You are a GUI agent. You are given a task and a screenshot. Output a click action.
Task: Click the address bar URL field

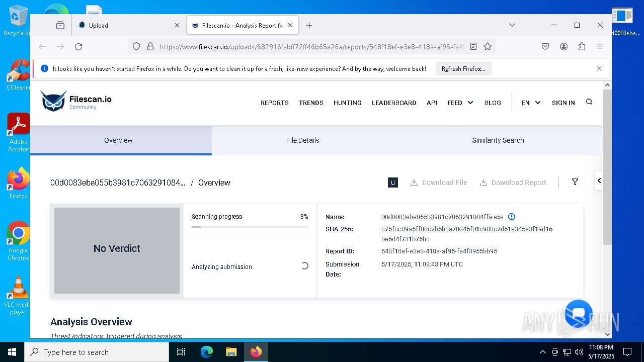(x=312, y=47)
